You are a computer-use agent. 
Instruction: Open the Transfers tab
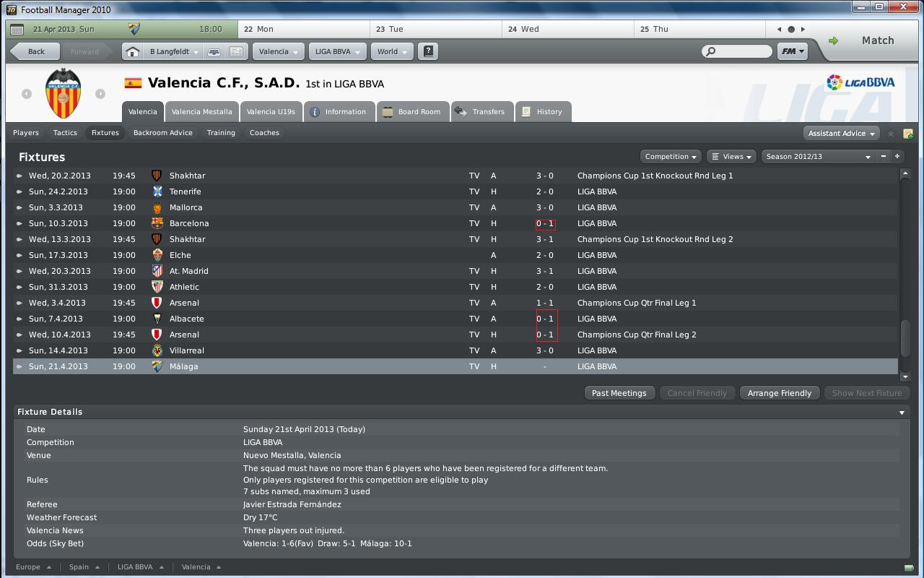click(x=481, y=112)
